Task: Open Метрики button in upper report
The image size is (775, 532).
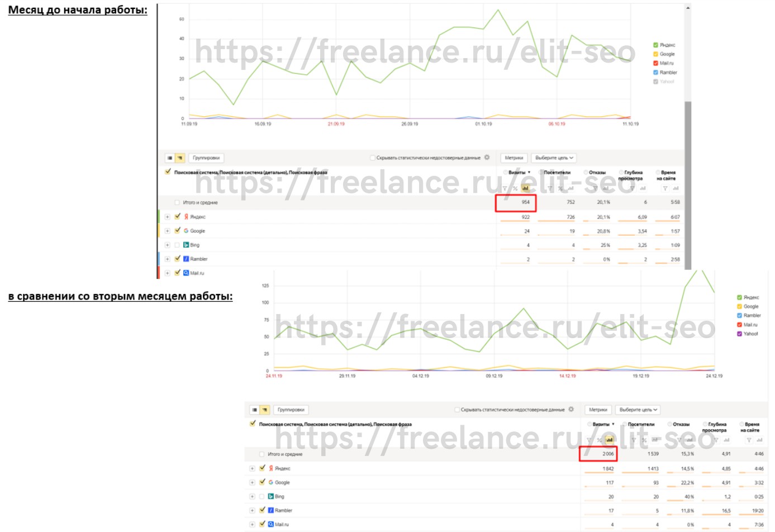Action: pyautogui.click(x=514, y=158)
